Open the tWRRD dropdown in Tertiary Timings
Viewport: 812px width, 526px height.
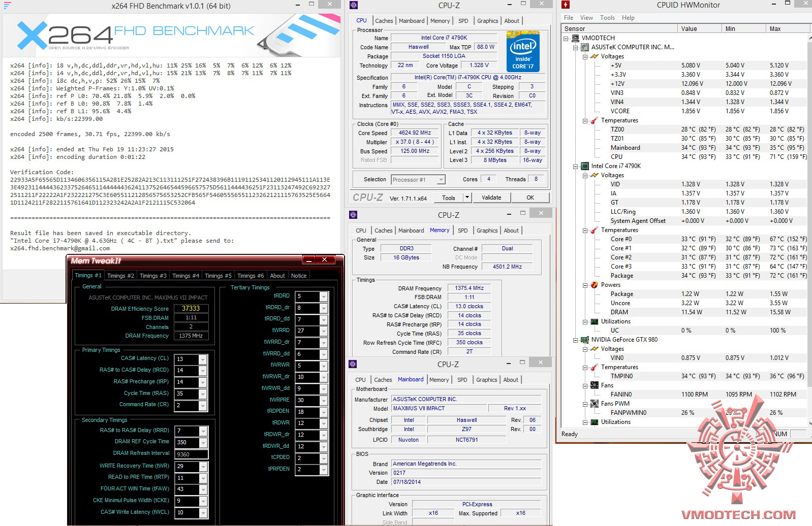pos(324,331)
